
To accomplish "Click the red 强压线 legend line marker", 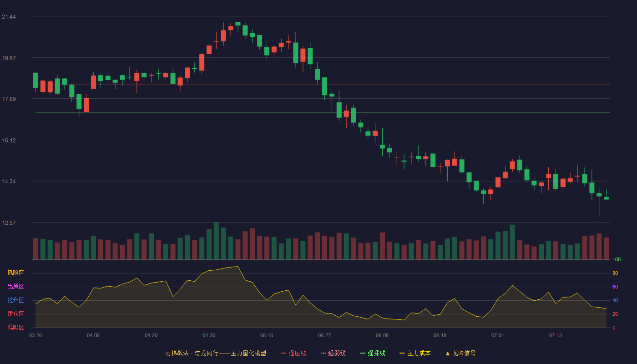I will [x=283, y=353].
